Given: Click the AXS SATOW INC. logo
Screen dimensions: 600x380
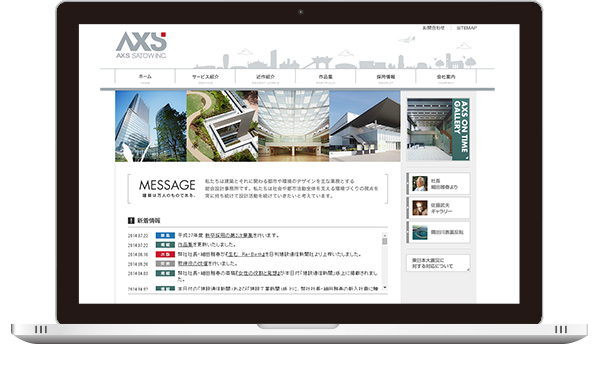Looking at the screenshot, I should click(x=141, y=45).
